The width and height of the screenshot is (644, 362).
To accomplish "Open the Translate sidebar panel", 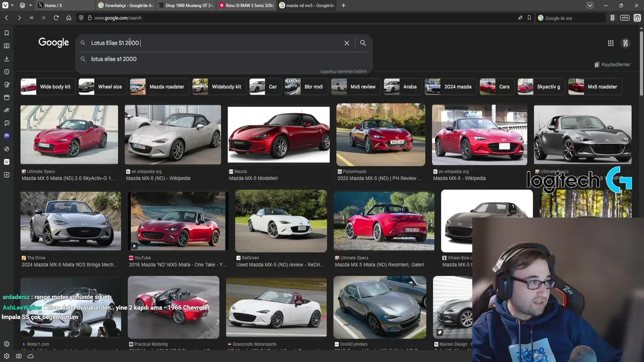I will (x=7, y=110).
